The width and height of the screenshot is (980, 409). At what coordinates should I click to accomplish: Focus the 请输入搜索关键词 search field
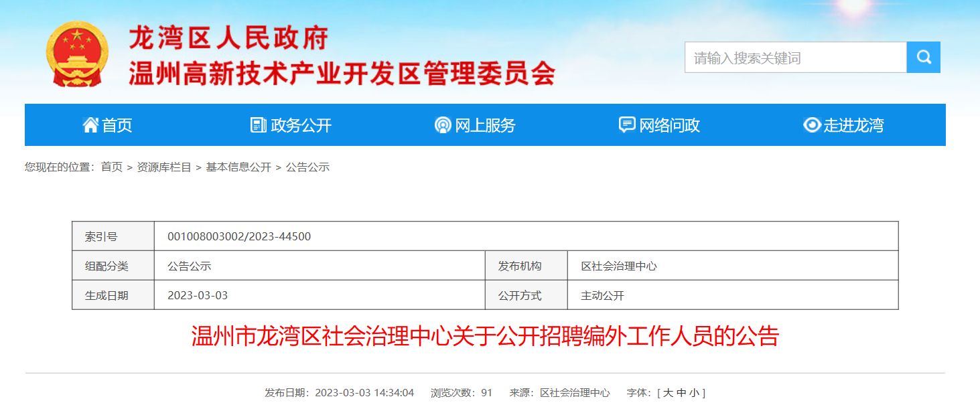coord(794,58)
